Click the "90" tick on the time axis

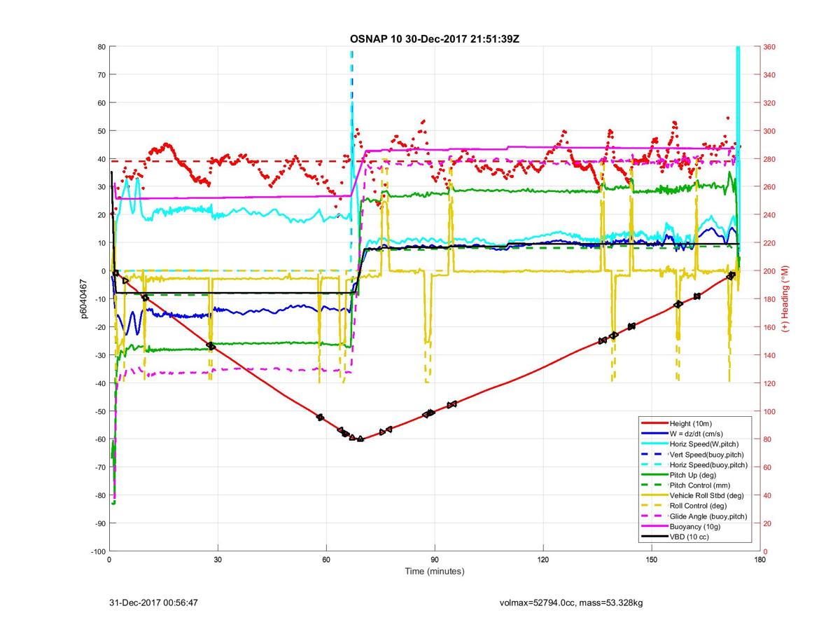[x=435, y=559]
